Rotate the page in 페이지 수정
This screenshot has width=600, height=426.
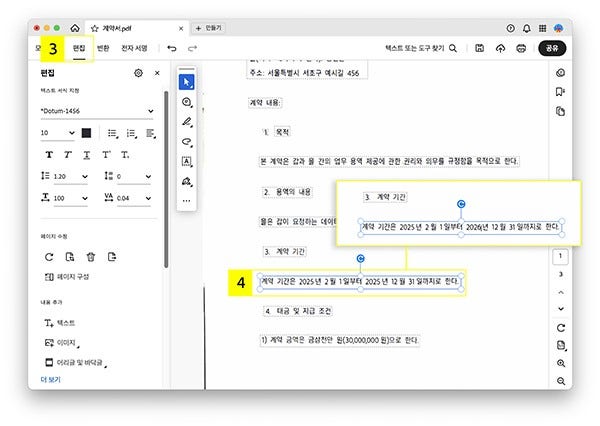pos(49,257)
